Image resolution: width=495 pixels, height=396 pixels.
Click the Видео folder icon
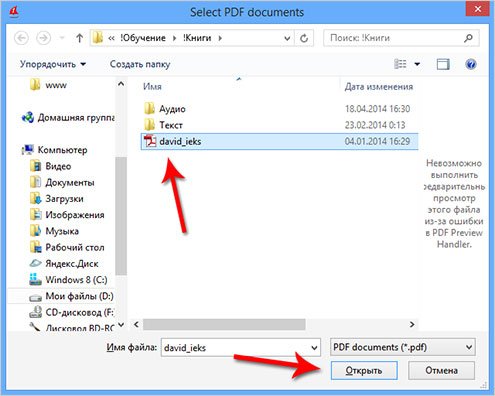pos(35,166)
